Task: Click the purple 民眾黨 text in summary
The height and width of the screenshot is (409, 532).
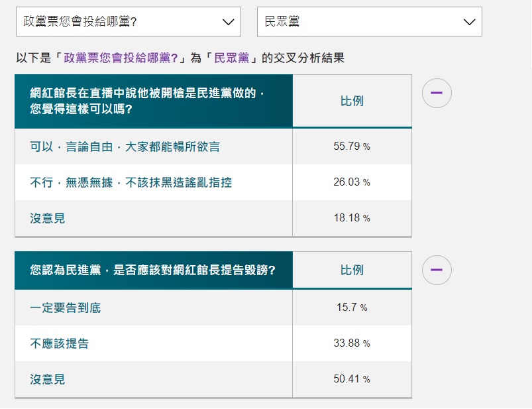Action: pos(232,58)
